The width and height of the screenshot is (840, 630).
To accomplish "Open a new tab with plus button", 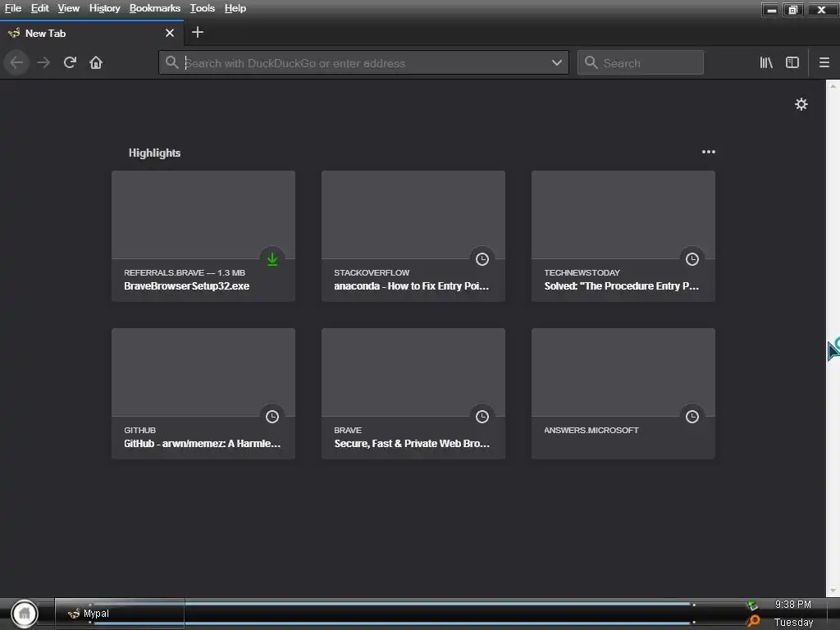I will [x=197, y=33].
